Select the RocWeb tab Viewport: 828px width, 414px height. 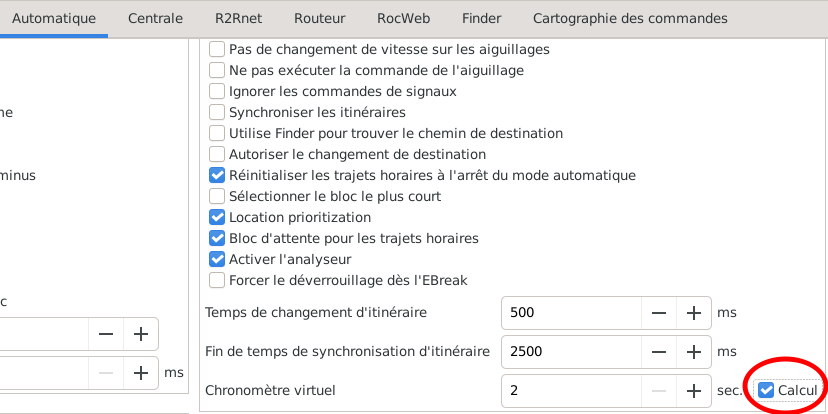[x=401, y=18]
